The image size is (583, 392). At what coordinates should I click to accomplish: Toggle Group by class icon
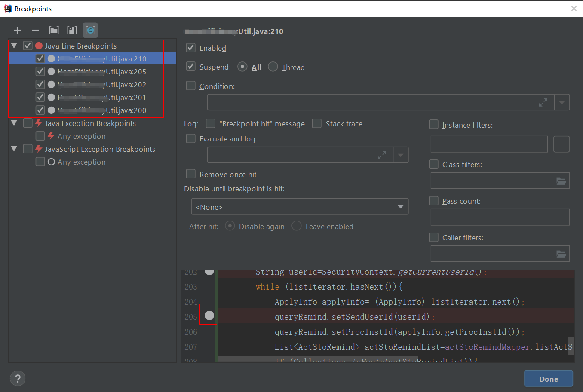coord(90,31)
